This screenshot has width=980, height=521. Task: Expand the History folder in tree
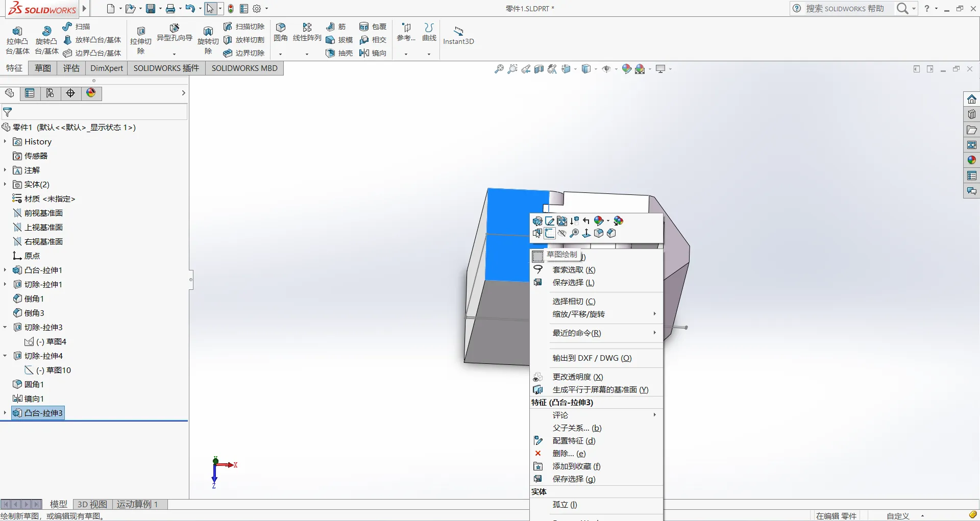(5, 141)
